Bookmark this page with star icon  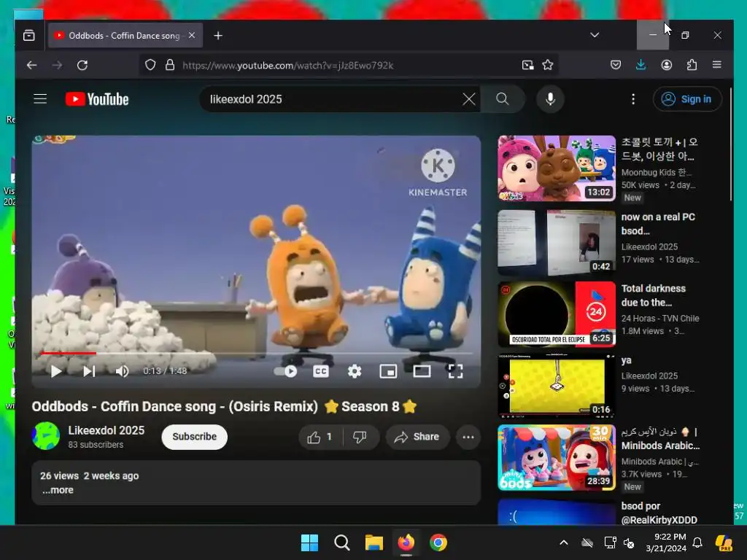coord(548,65)
